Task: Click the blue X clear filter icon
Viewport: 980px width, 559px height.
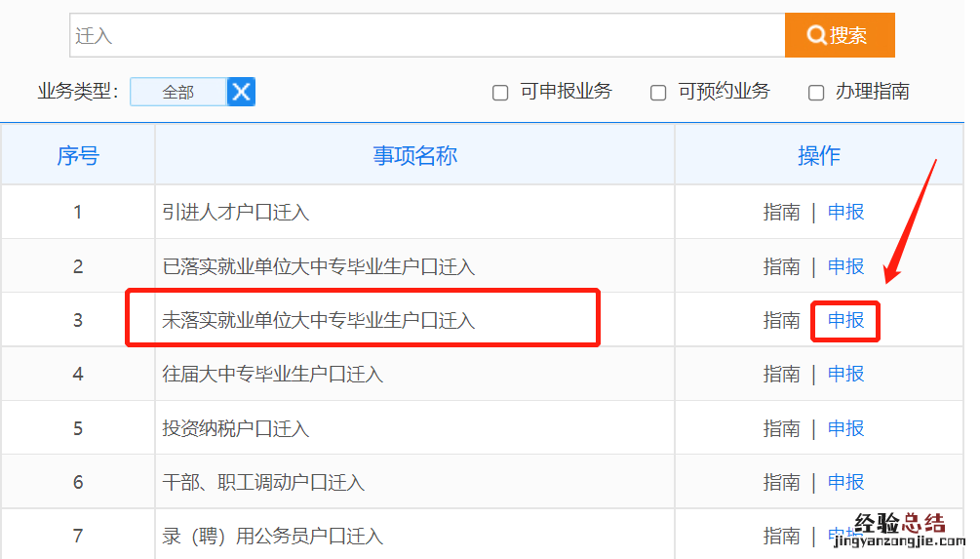Action: point(242,92)
